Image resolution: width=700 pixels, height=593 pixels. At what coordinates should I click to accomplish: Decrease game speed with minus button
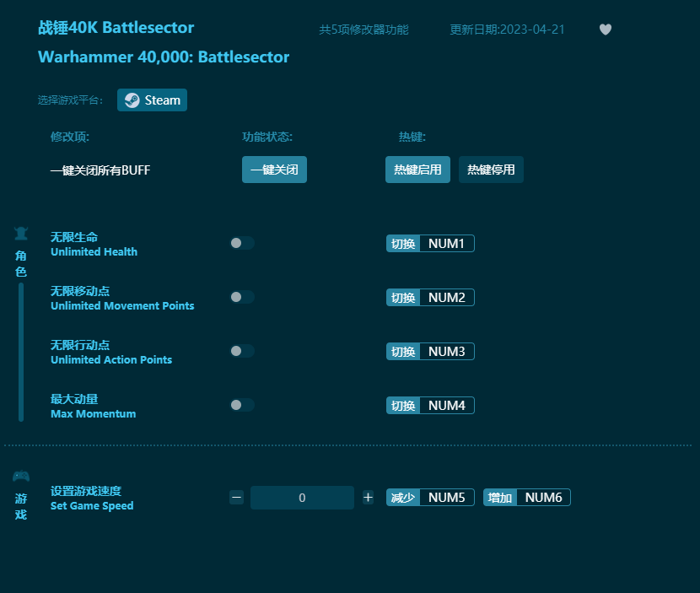pyautogui.click(x=237, y=498)
